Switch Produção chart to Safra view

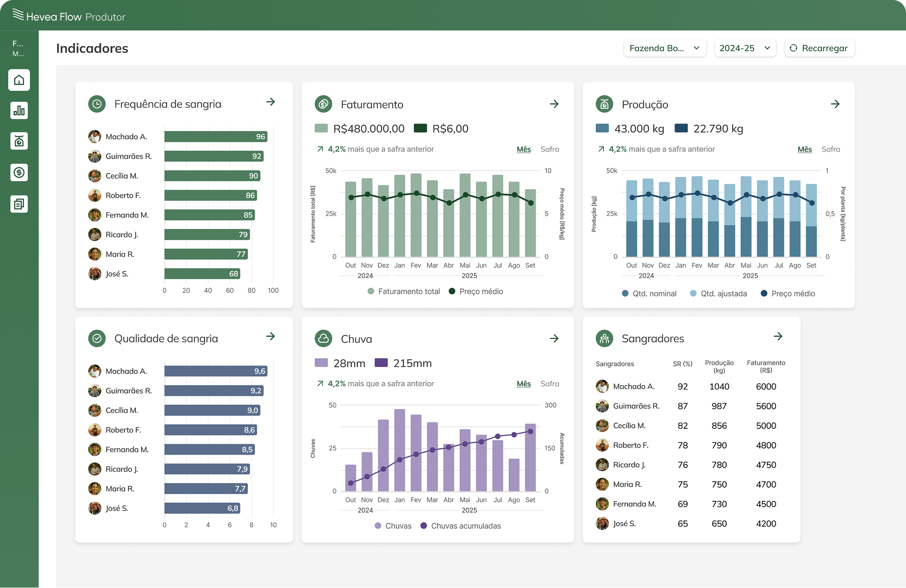[x=831, y=149]
